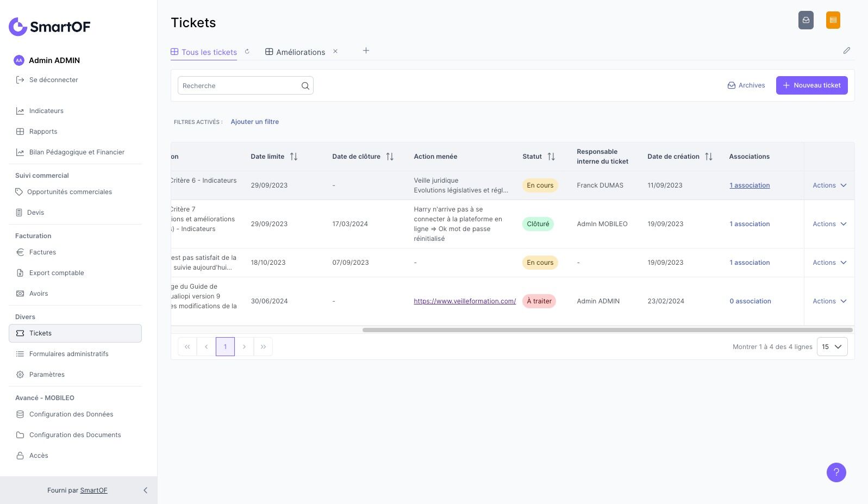Click the search magnifier icon
Image resolution: width=868 pixels, height=504 pixels.
[305, 86]
